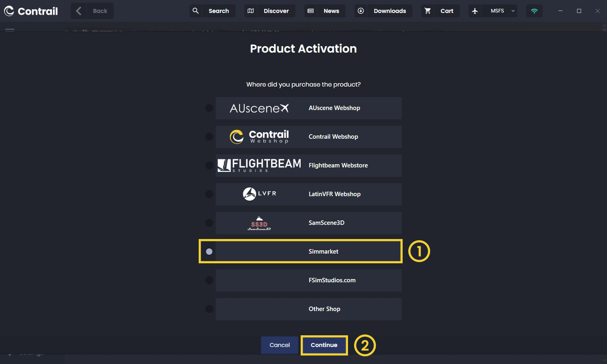Image resolution: width=607 pixels, height=364 pixels.
Task: Go back using the Back chevron
Action: (79, 11)
